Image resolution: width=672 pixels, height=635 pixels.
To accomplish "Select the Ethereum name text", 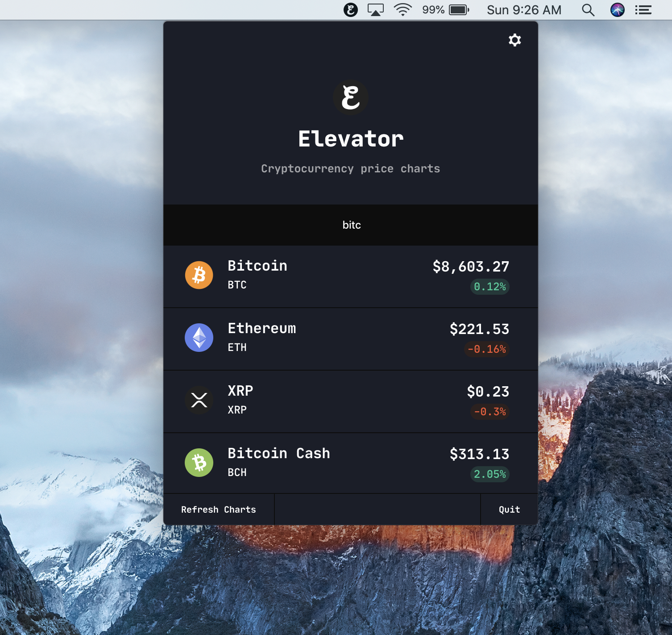I will [x=262, y=328].
